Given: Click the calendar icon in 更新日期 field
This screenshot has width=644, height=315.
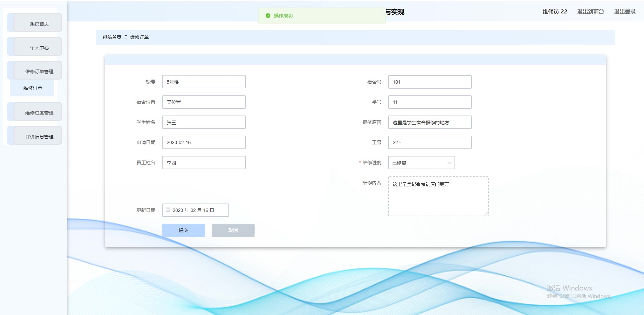Looking at the screenshot, I should coord(168,210).
